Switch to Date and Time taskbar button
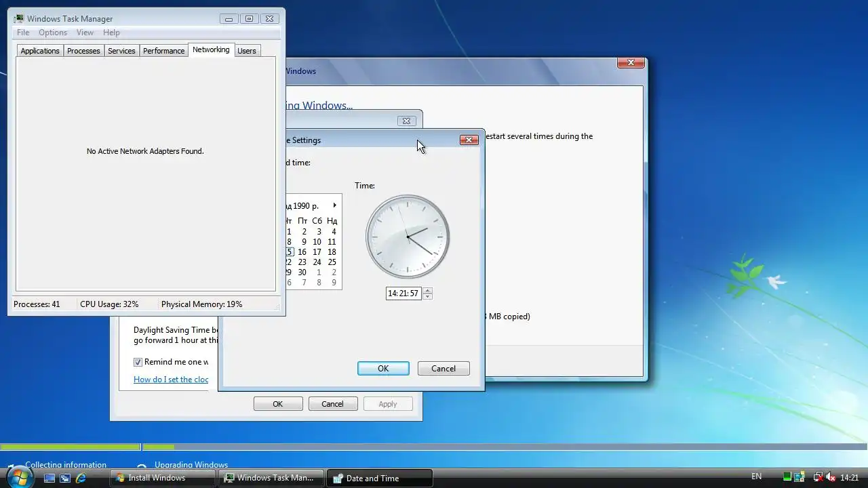868x488 pixels. coord(379,478)
